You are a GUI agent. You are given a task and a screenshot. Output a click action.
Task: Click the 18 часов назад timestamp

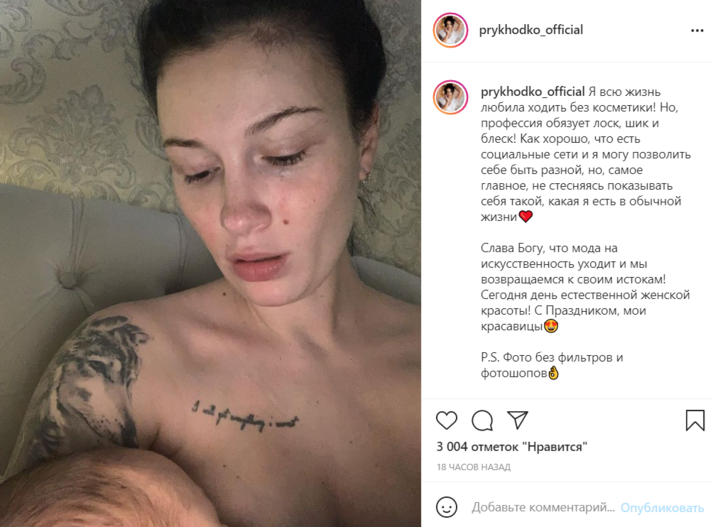(473, 467)
